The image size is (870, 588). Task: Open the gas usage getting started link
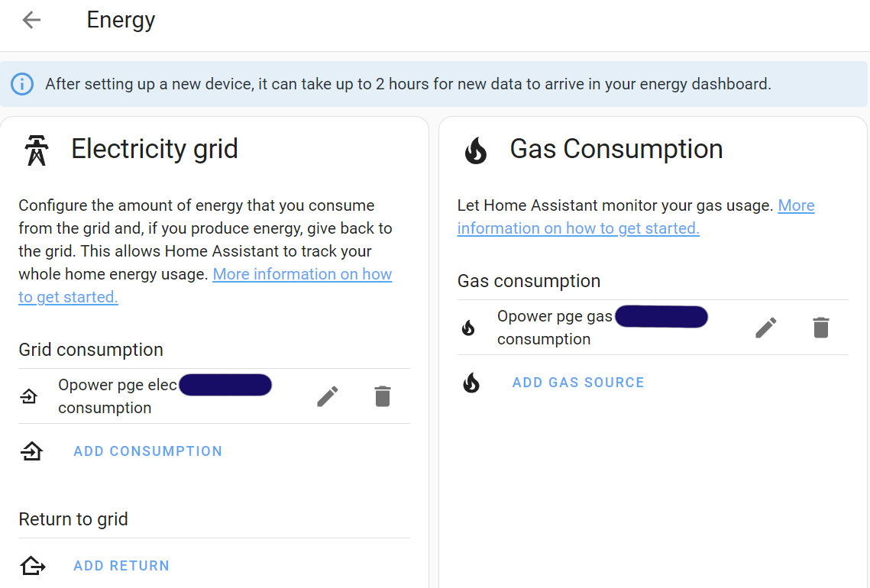(x=578, y=228)
